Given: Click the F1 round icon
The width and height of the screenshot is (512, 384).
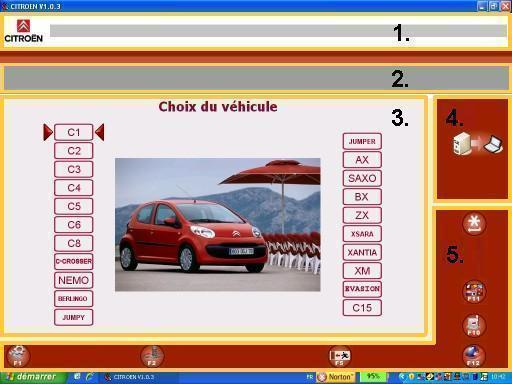Looking at the screenshot, I should coord(18,356).
